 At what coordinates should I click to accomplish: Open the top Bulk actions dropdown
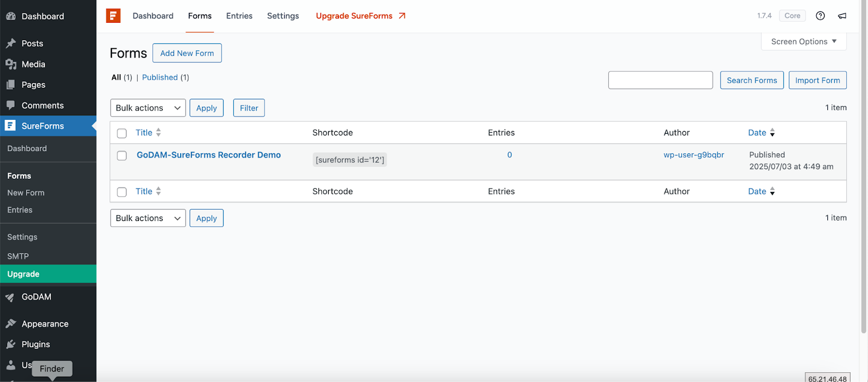148,108
